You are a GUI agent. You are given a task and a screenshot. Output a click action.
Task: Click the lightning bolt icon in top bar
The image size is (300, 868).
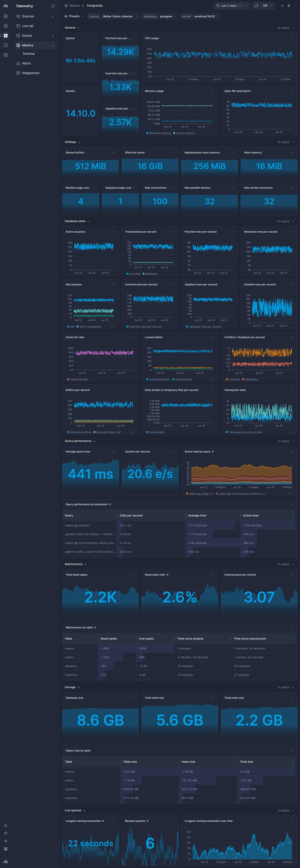pyautogui.click(x=289, y=6)
